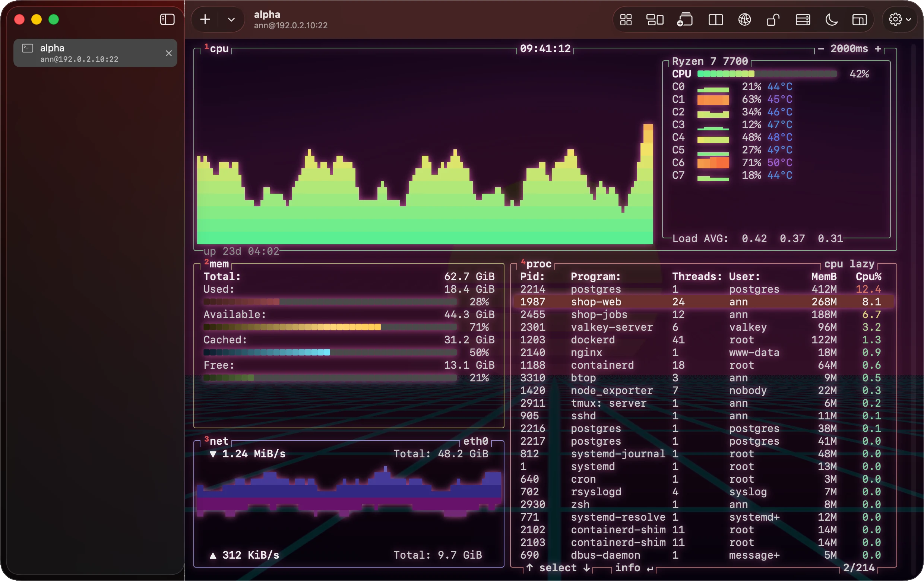Increase update interval with the plus sign

coord(878,49)
